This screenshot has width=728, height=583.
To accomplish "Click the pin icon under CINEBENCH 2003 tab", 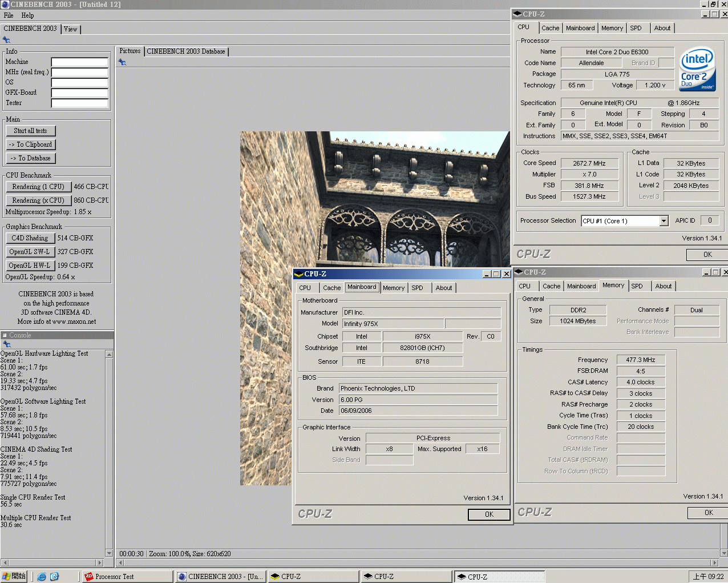I will click(x=6, y=40).
